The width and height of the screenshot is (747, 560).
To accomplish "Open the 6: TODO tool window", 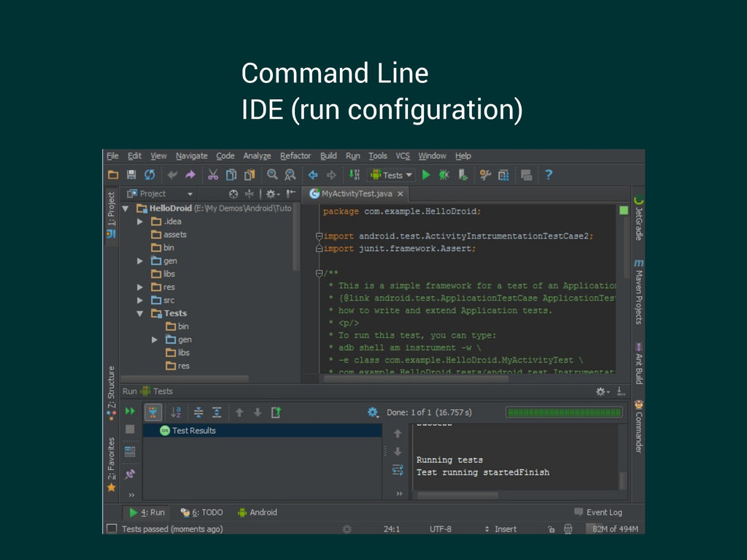I will click(202, 513).
